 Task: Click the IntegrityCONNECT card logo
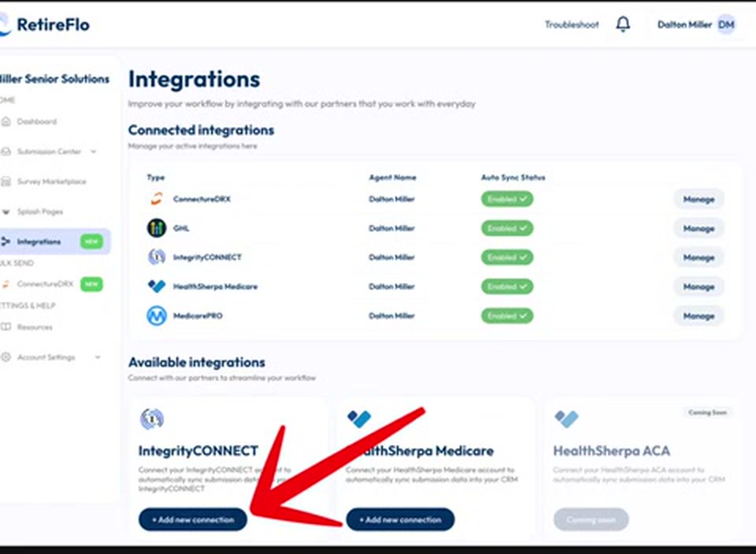152,419
